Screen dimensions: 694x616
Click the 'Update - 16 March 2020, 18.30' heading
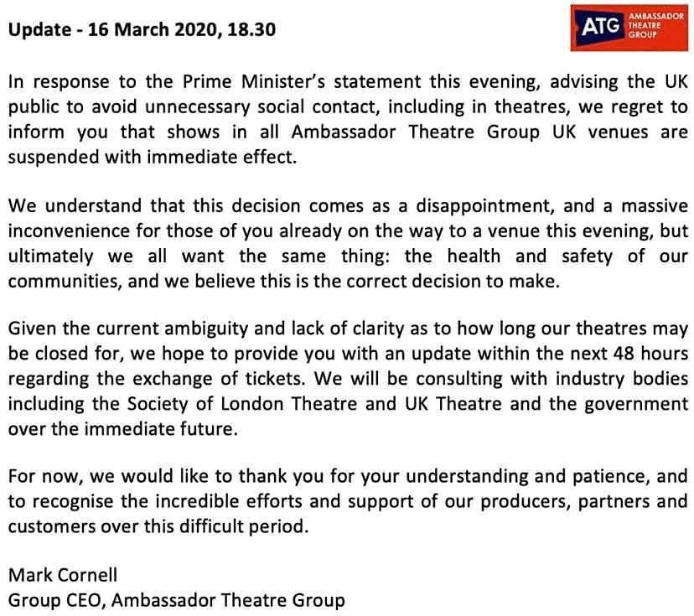[x=142, y=29]
